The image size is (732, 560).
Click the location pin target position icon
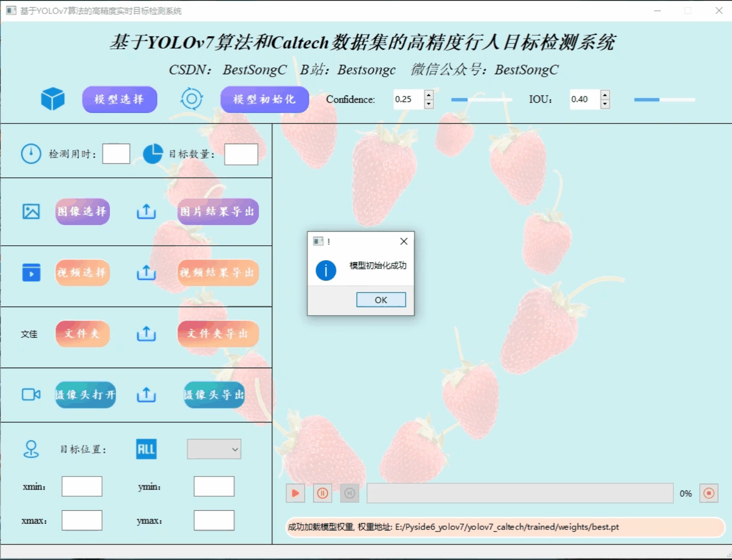click(x=31, y=449)
